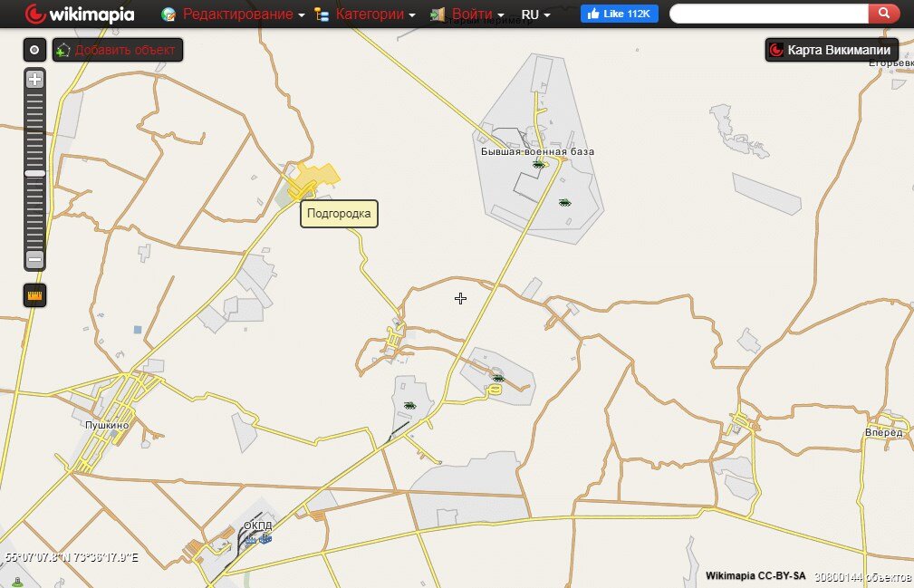Click the ОКПД label
Image resolution: width=914 pixels, height=588 pixels.
pos(257,525)
